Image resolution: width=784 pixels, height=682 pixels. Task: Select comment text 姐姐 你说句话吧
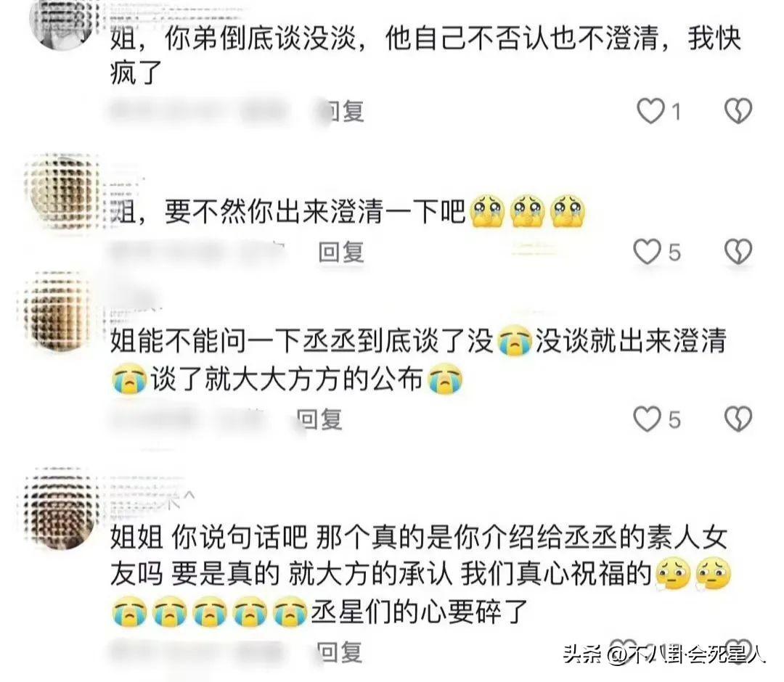(x=208, y=538)
